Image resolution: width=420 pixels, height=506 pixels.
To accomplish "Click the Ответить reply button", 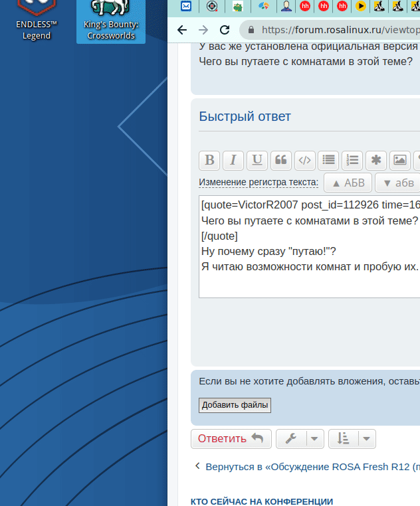I will pyautogui.click(x=231, y=439).
